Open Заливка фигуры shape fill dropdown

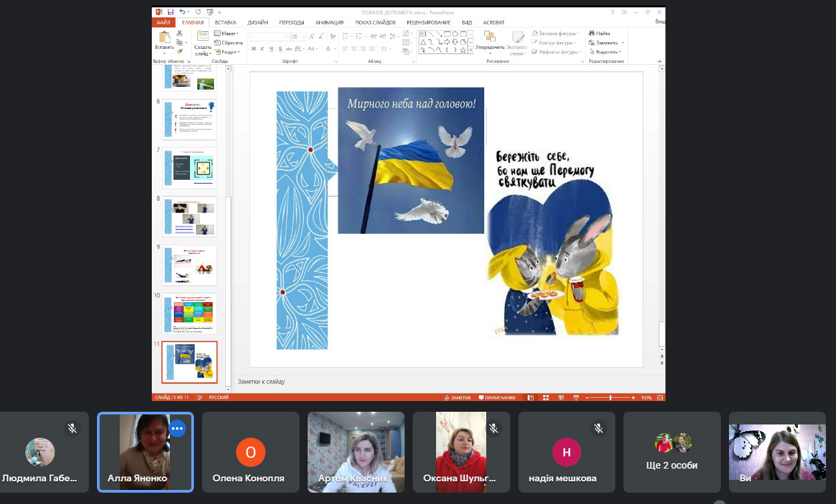pos(555,33)
